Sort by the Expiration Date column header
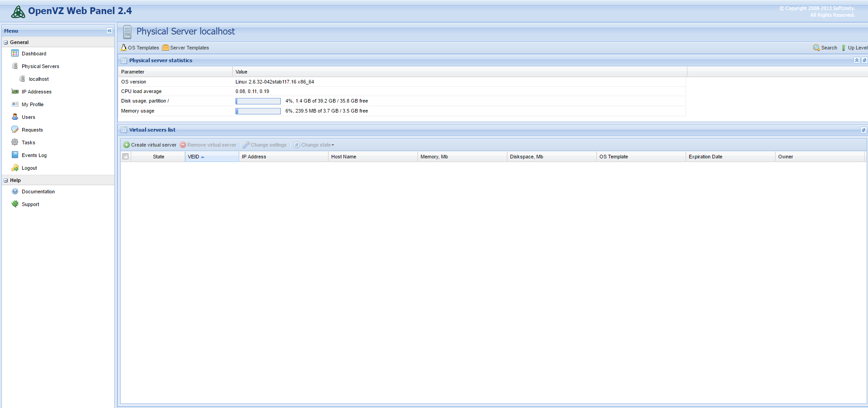 tap(731, 157)
